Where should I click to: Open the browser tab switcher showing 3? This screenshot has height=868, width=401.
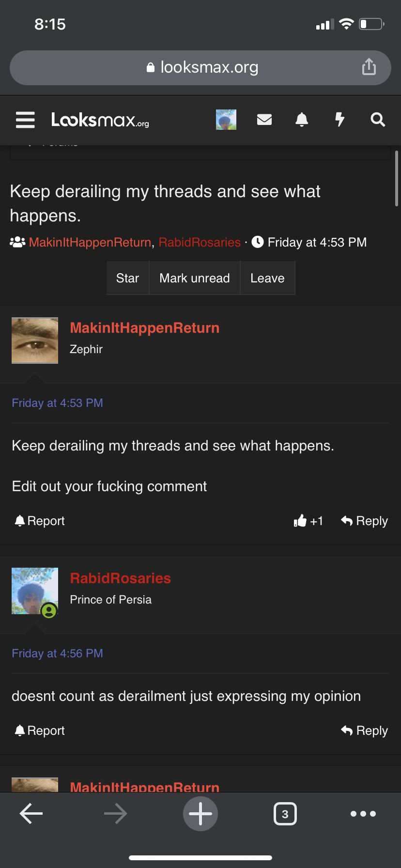[x=285, y=814]
